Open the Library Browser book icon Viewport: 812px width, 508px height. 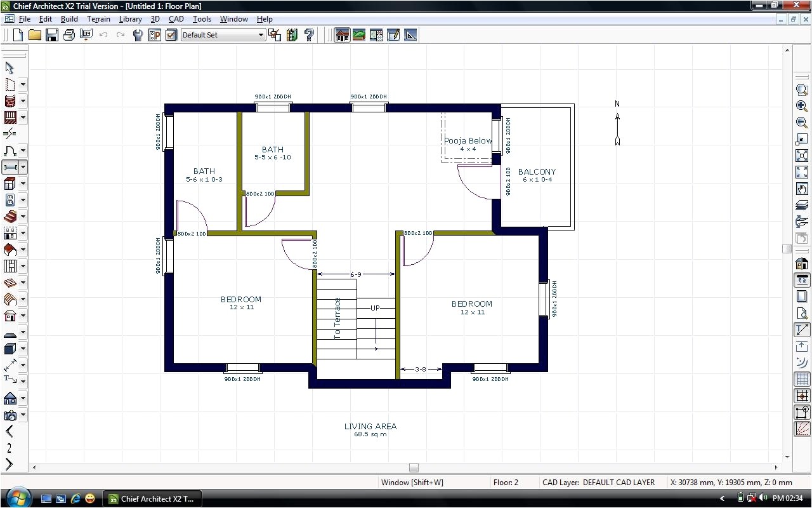tap(291, 35)
